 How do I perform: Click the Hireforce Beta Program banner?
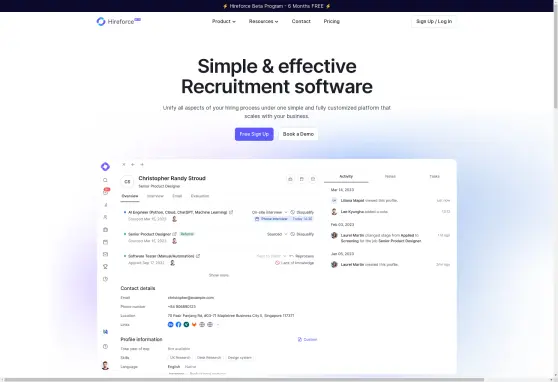click(277, 6)
